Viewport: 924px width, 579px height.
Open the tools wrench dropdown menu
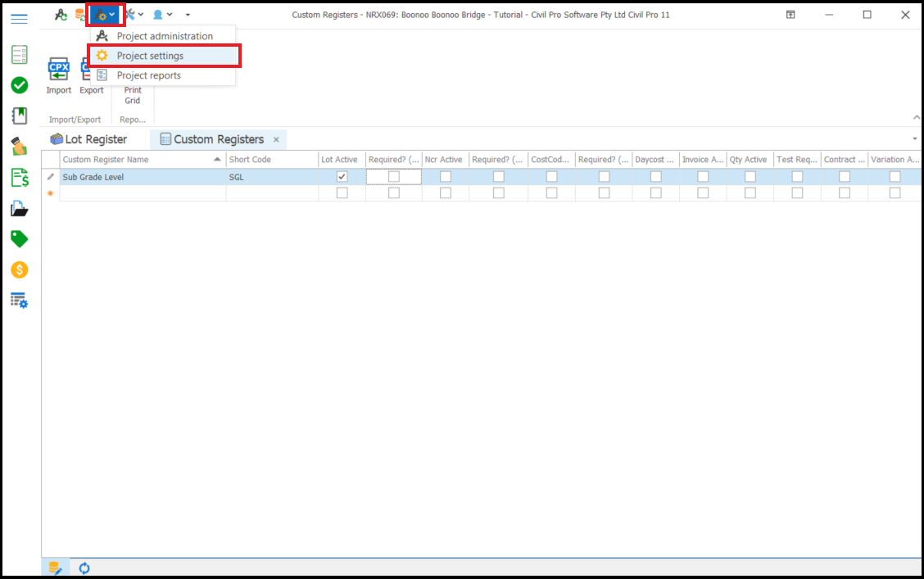pyautogui.click(x=134, y=15)
